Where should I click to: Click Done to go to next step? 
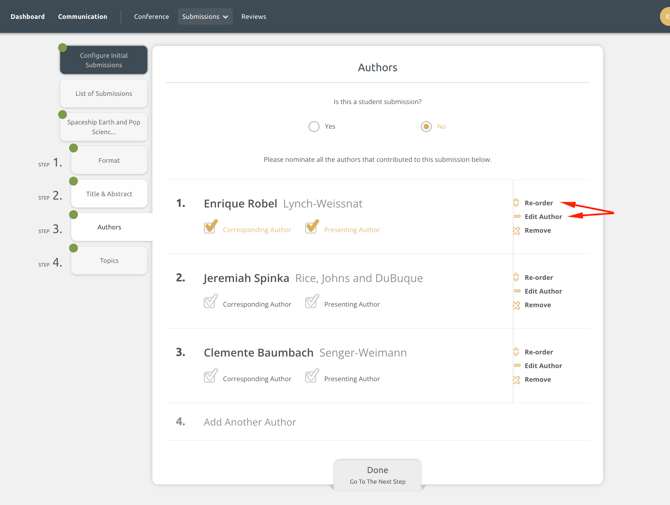coord(377,475)
